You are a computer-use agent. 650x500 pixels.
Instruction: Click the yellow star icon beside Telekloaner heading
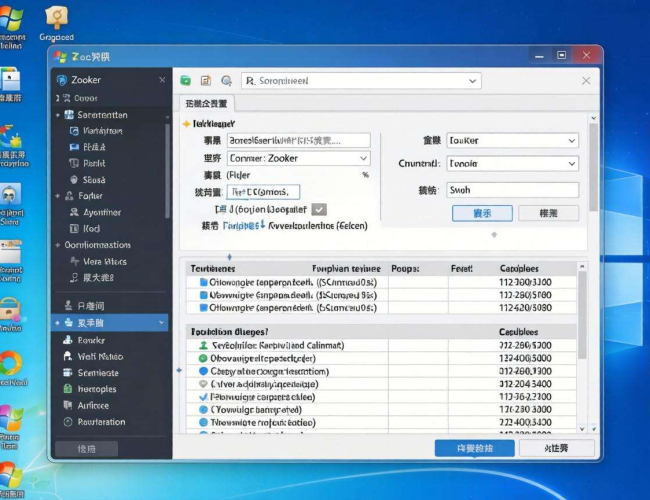click(x=187, y=124)
